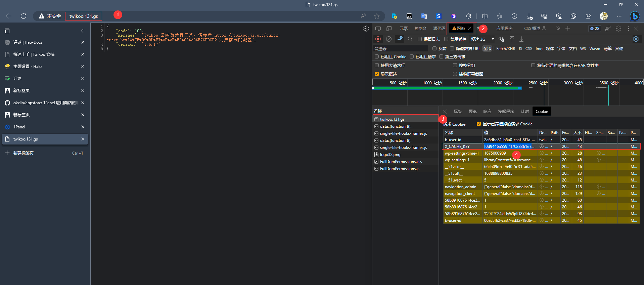
Task: Click the record network log button
Action: (378, 39)
